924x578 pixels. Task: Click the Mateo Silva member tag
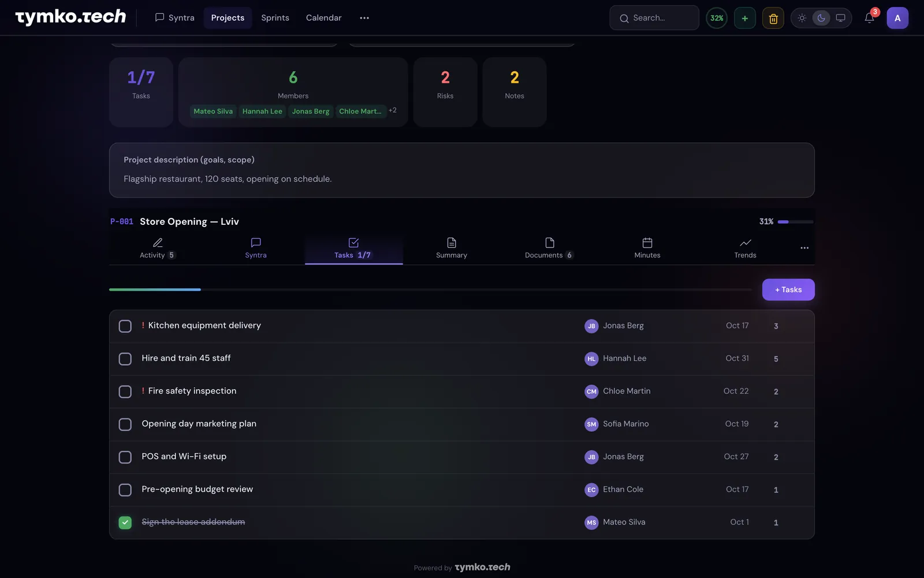tap(213, 112)
